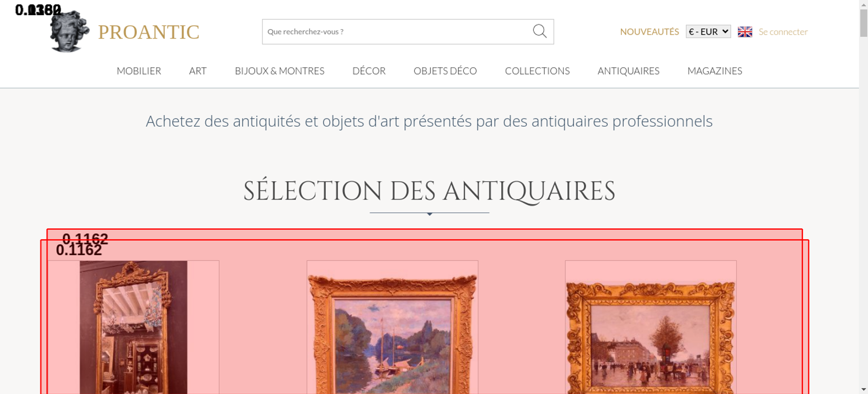Open the EUR currency dropdown
This screenshot has height=394, width=868.
[x=708, y=32]
